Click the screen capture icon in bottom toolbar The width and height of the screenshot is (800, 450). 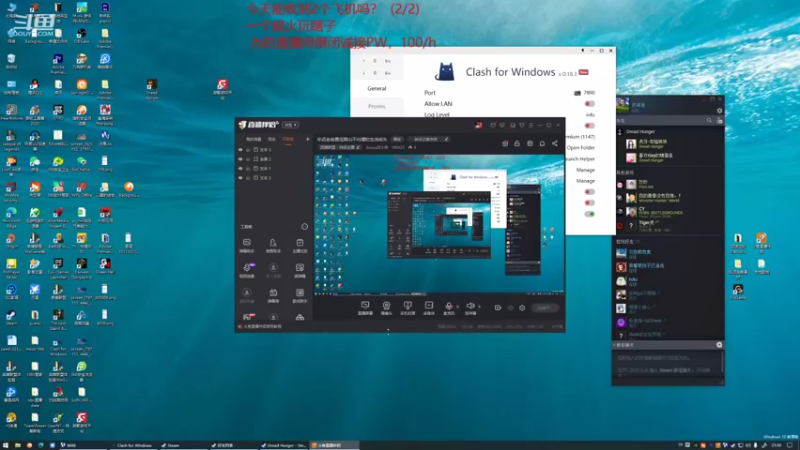coord(365,306)
